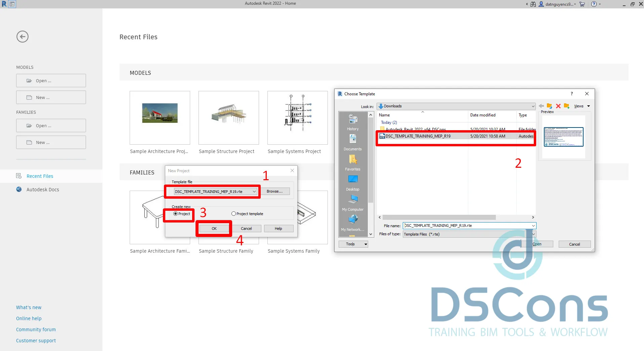Click the Browse... button

(x=274, y=192)
